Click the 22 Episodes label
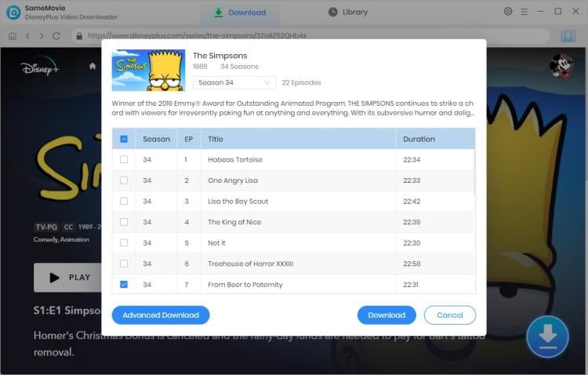The image size is (588, 375). (x=302, y=82)
